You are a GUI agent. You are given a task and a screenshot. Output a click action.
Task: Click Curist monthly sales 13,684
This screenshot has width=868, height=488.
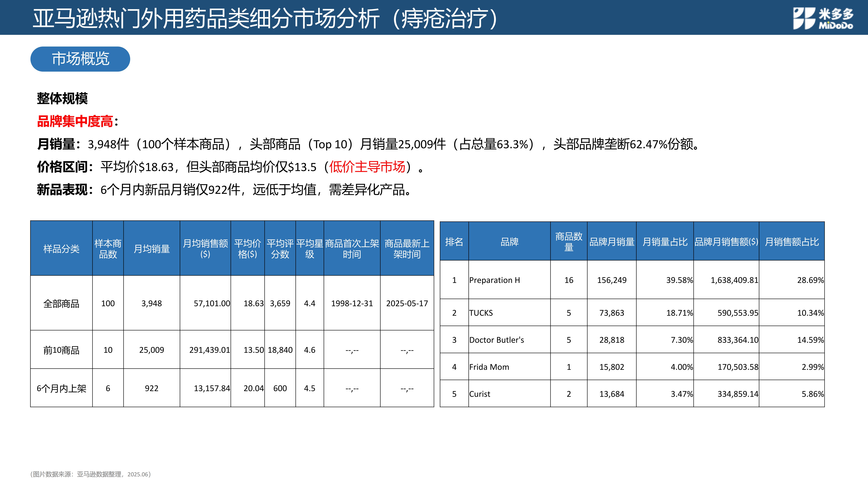(x=612, y=394)
